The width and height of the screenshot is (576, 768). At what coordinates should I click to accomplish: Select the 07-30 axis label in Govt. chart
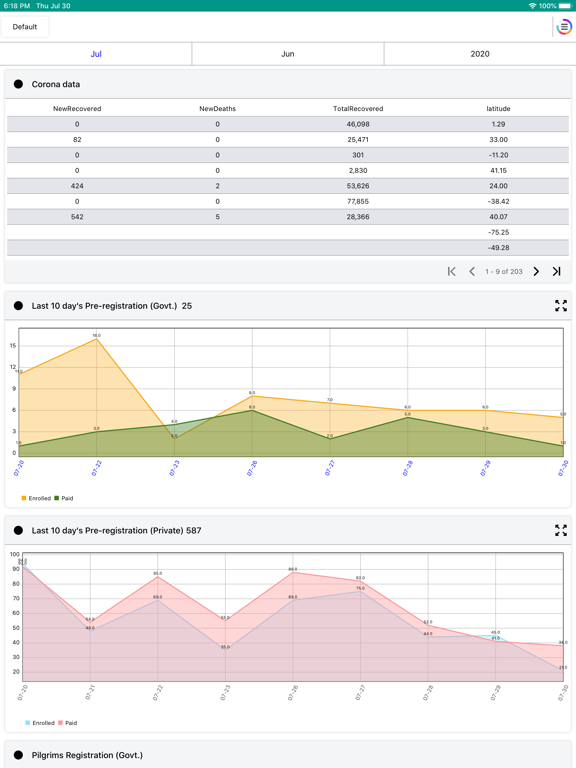click(563, 468)
